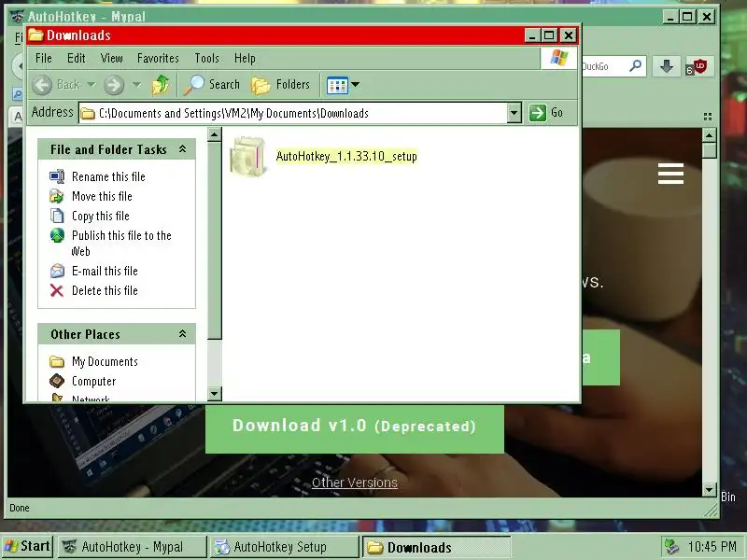The width and height of the screenshot is (747, 560).
Task: Click the taskbar clock showing 10:45 PM
Action: coord(712,547)
